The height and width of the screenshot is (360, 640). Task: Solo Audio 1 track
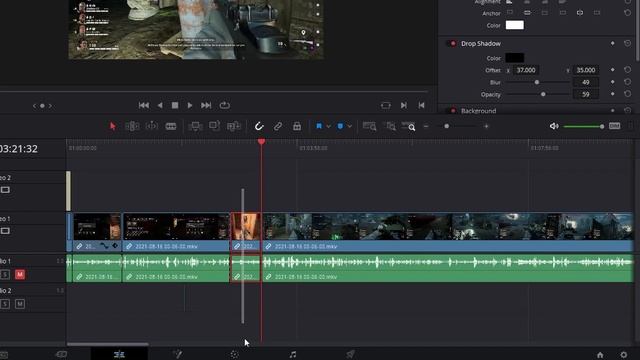tap(5, 274)
